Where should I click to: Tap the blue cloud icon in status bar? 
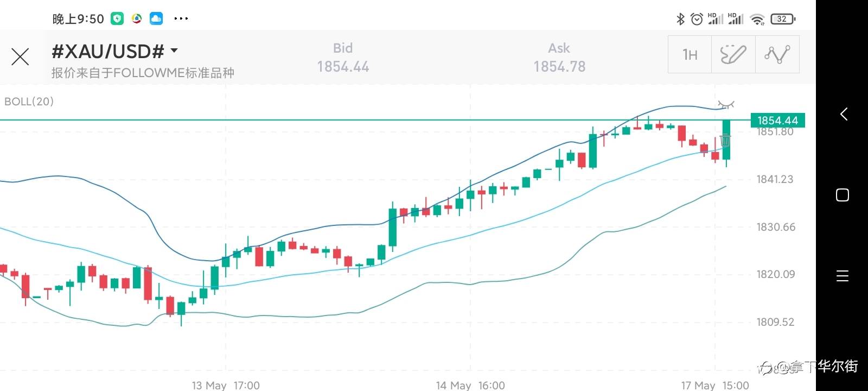point(156,19)
